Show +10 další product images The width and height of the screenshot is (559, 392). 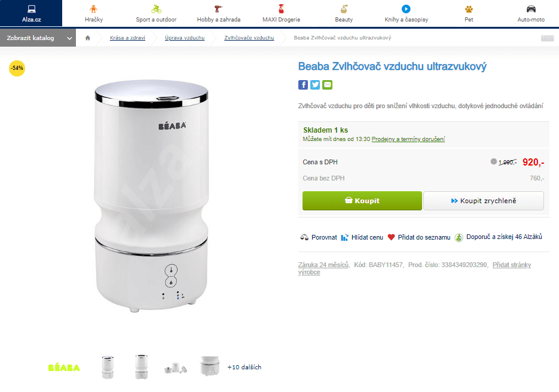pos(244,367)
